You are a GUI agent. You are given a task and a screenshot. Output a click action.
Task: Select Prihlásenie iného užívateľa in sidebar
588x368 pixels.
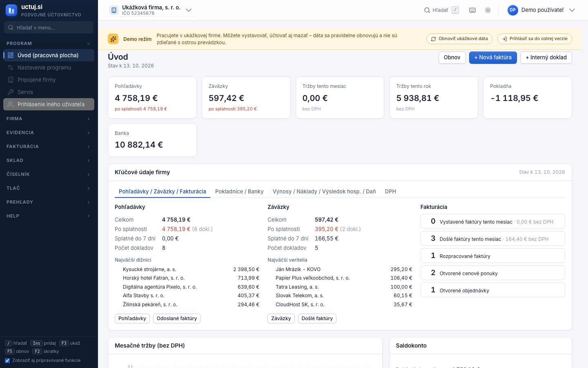coord(49,104)
